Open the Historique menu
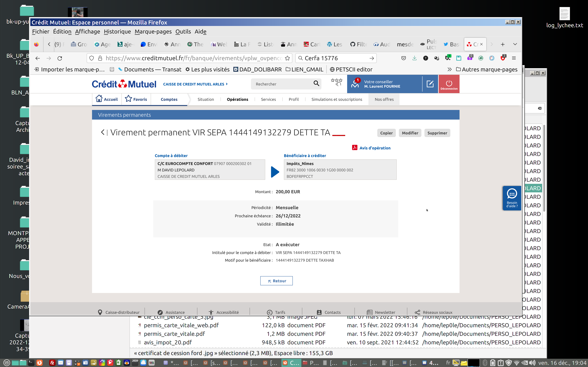This screenshot has height=367, width=588. click(x=117, y=32)
